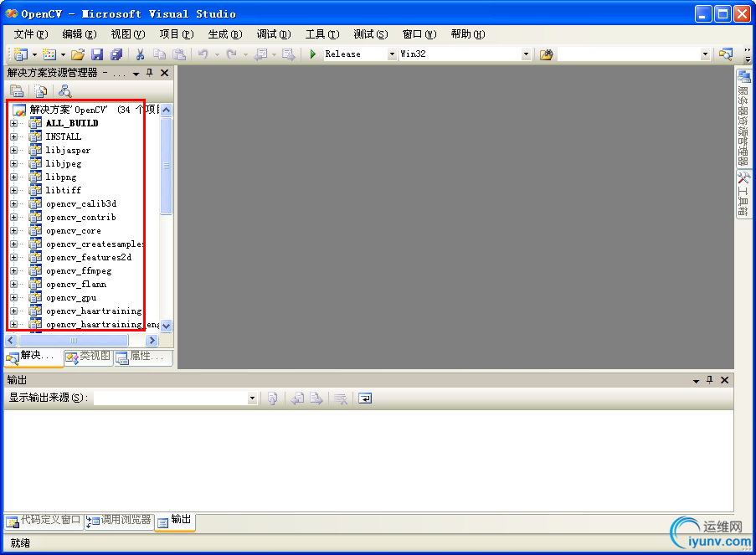The width and height of the screenshot is (756, 555).
Task: Toggle auto-hide pin on the Output panel
Action: tap(709, 380)
